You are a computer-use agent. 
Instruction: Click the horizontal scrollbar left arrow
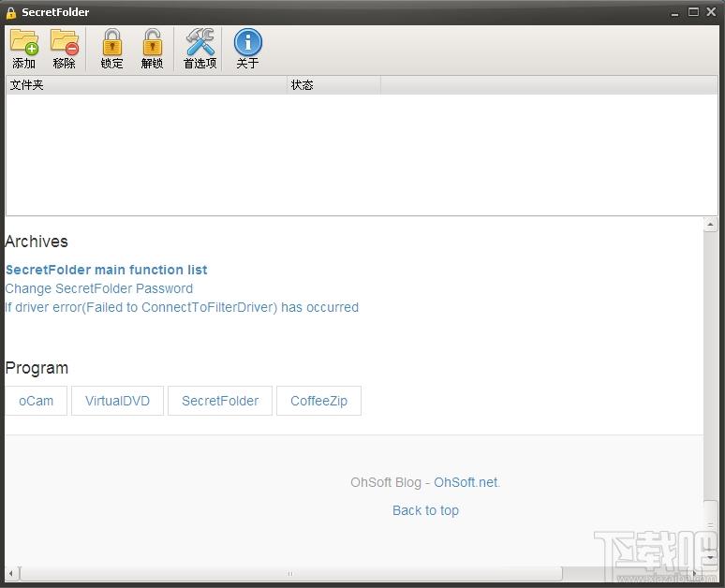[11, 574]
